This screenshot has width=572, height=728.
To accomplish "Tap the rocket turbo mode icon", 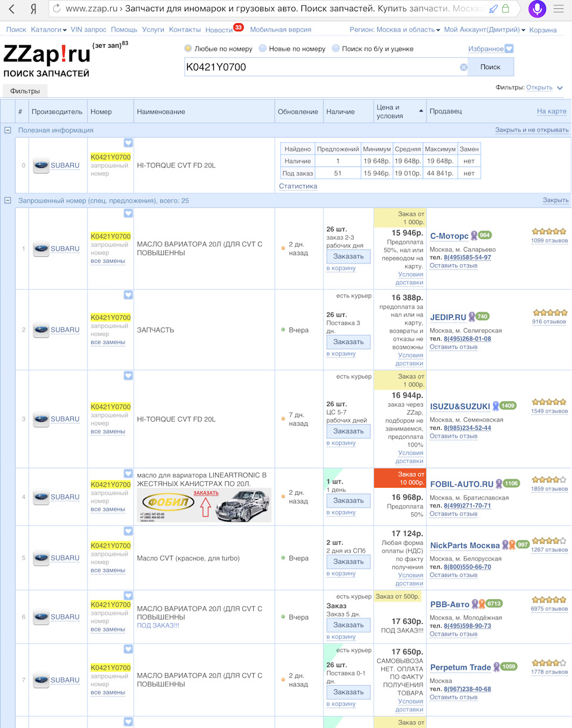I will pyautogui.click(x=492, y=9).
